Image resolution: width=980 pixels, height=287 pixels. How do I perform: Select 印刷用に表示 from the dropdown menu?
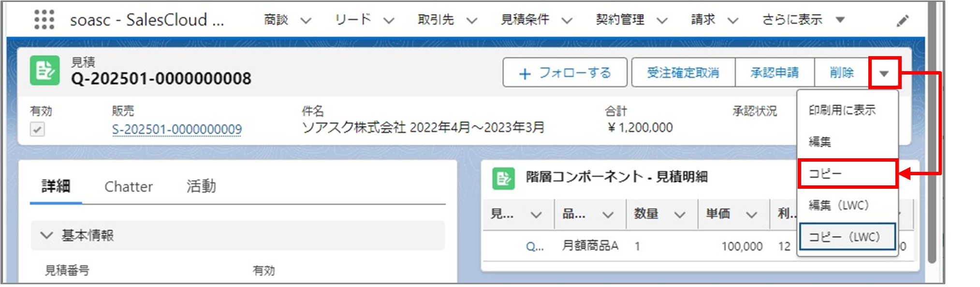[x=848, y=110]
